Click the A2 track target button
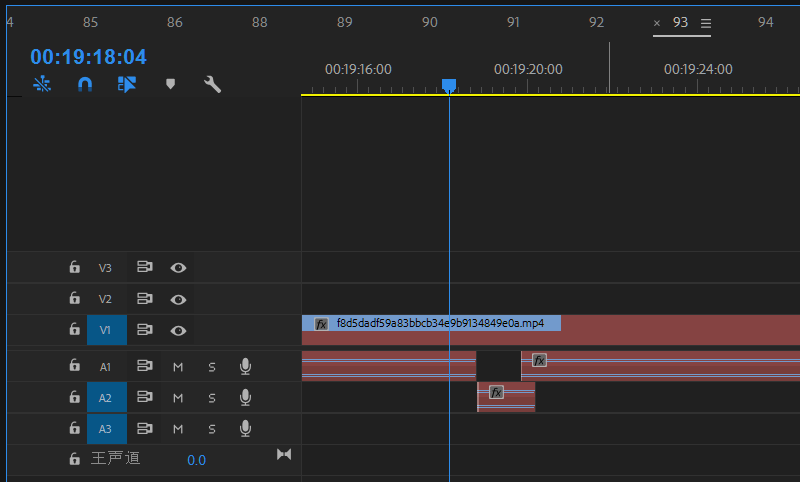Viewport: 800px width, 482px height. pyautogui.click(x=105, y=398)
